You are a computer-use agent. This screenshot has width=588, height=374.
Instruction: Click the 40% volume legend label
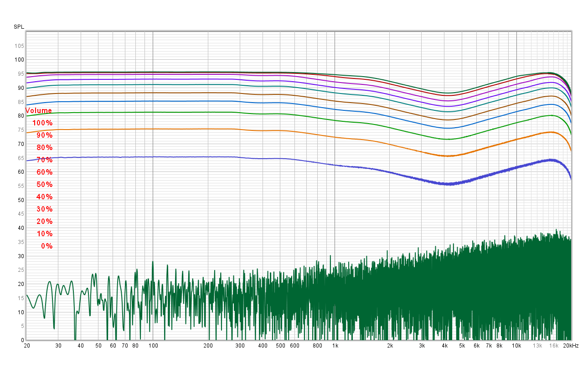click(x=44, y=197)
